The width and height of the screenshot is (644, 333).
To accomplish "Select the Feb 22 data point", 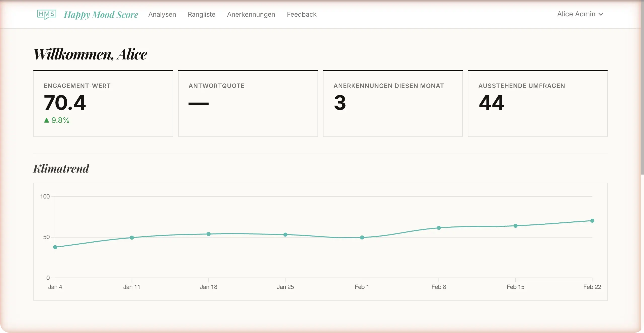I will (x=593, y=221).
